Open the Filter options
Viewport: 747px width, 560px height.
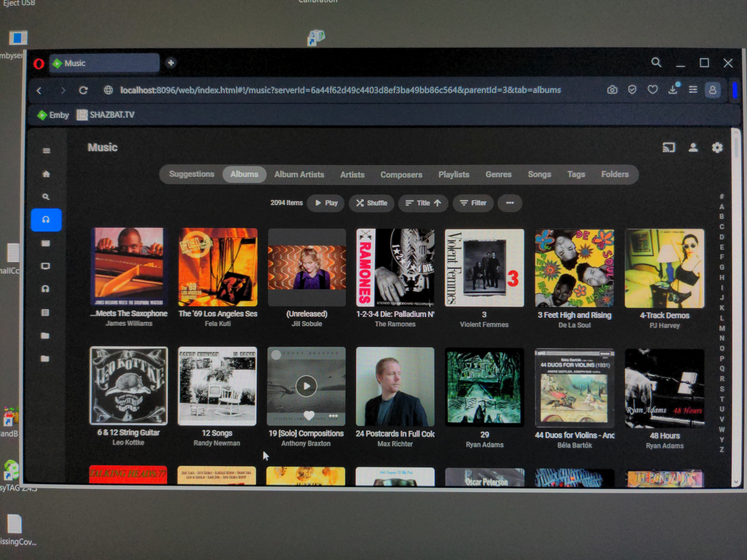tap(473, 203)
